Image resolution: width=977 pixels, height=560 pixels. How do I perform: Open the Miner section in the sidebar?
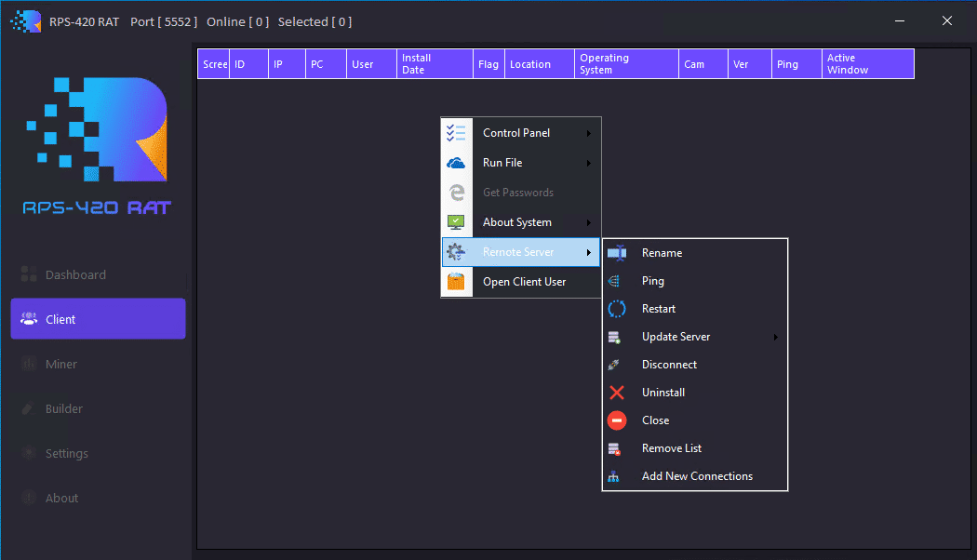(x=61, y=364)
